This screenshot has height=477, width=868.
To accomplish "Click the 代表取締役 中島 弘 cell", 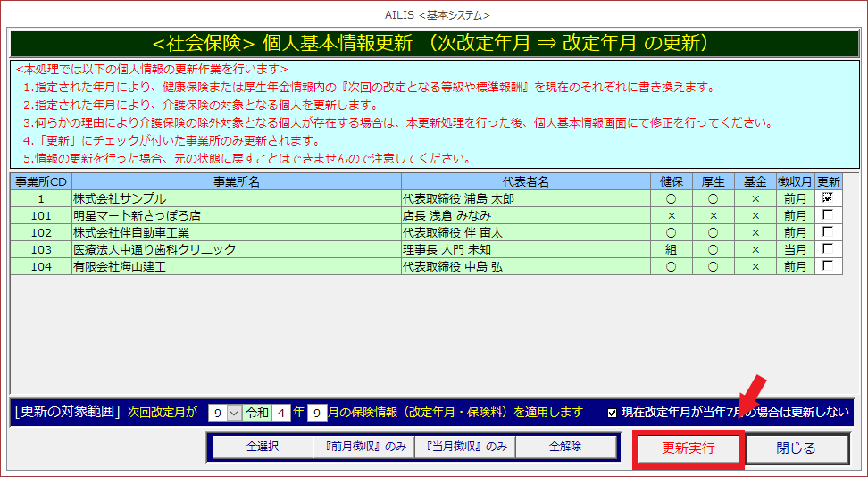I will pos(526,266).
